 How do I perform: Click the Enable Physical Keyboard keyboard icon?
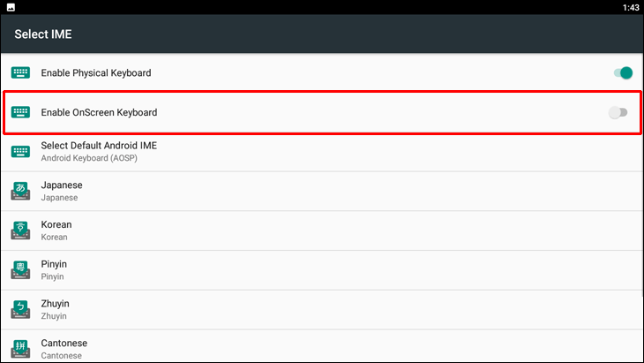20,72
